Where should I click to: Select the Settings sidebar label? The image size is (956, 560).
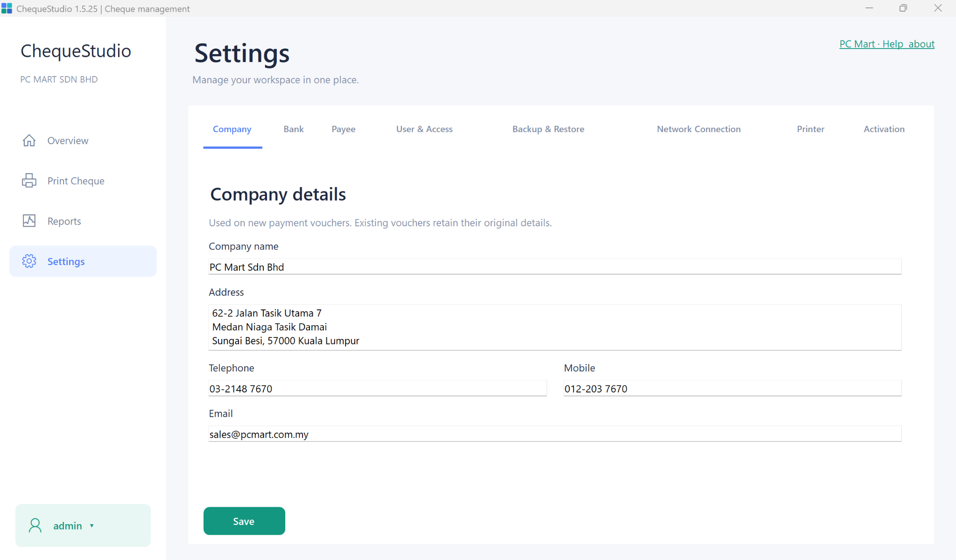[66, 261]
